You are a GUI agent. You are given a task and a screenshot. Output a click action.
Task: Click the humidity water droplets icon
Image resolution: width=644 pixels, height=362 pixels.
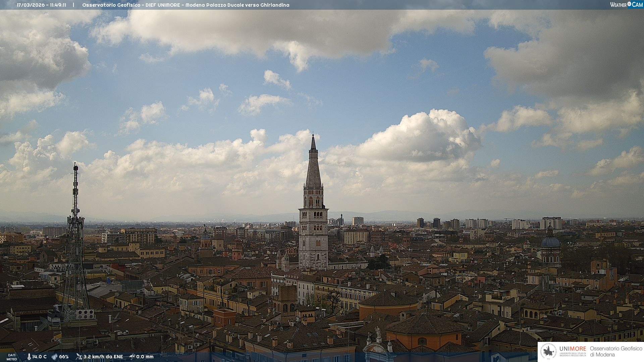54,357
